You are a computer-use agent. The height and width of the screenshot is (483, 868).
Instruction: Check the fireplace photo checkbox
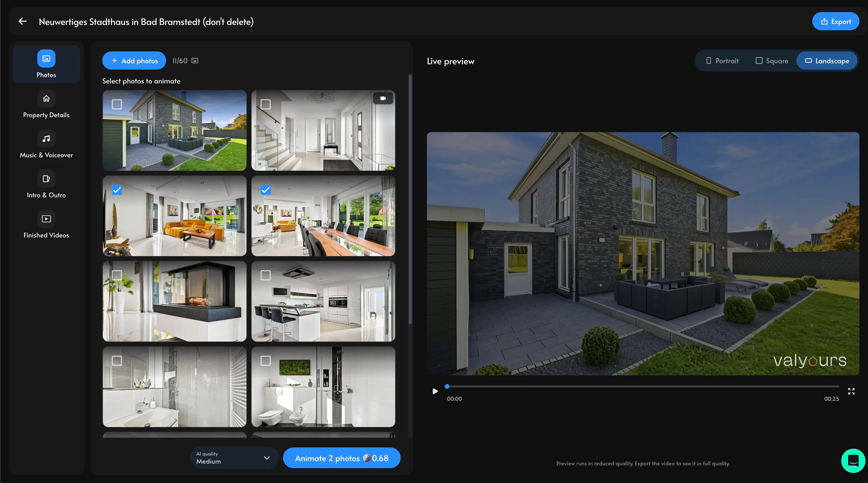(x=117, y=275)
